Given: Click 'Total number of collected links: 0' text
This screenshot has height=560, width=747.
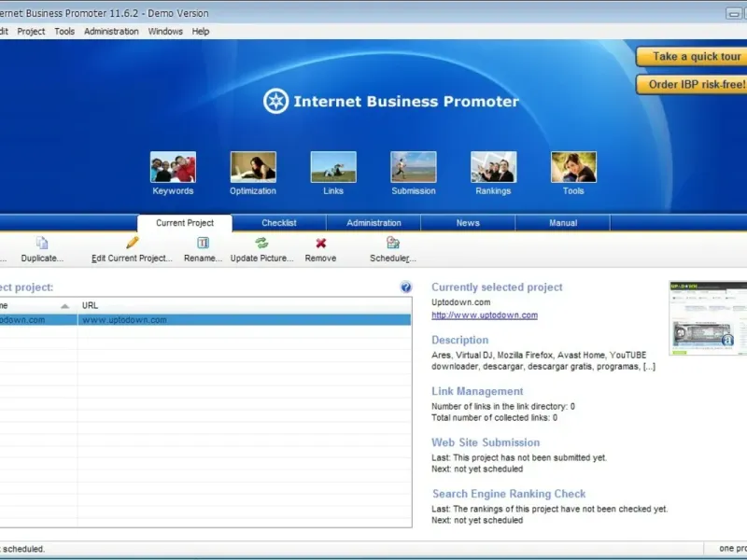Looking at the screenshot, I should (495, 417).
